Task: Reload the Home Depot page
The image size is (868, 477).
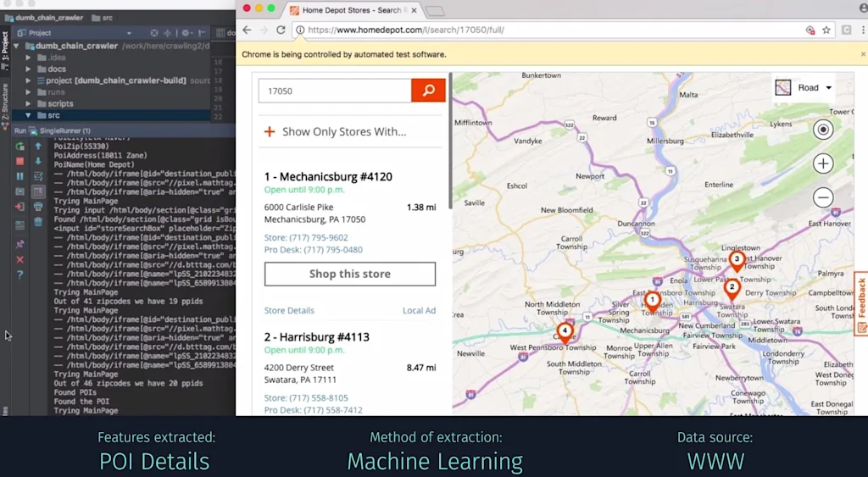Action: pos(281,30)
